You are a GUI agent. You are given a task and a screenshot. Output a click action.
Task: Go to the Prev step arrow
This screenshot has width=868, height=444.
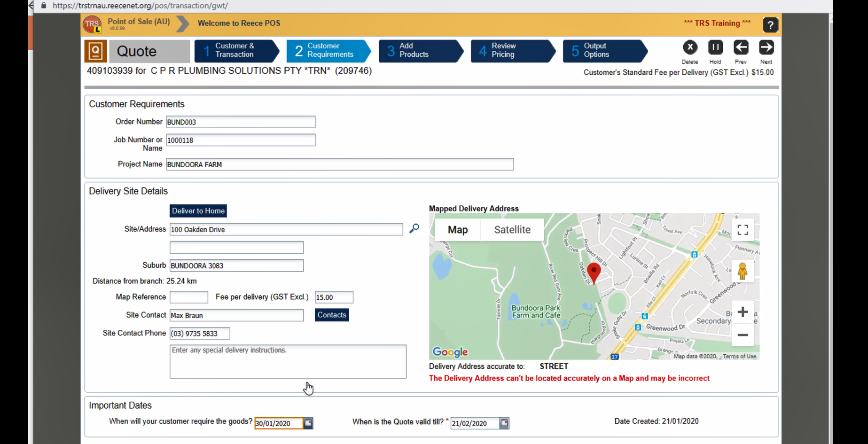[x=741, y=47]
